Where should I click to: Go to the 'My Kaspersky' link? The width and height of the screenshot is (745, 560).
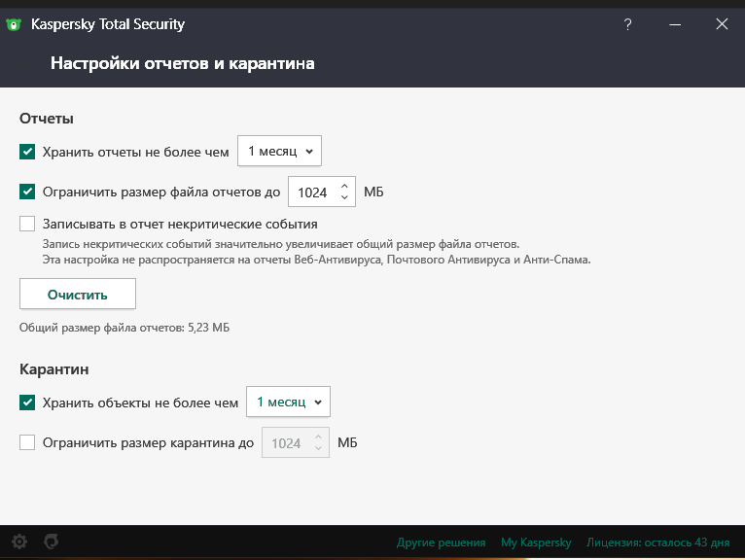click(x=535, y=542)
